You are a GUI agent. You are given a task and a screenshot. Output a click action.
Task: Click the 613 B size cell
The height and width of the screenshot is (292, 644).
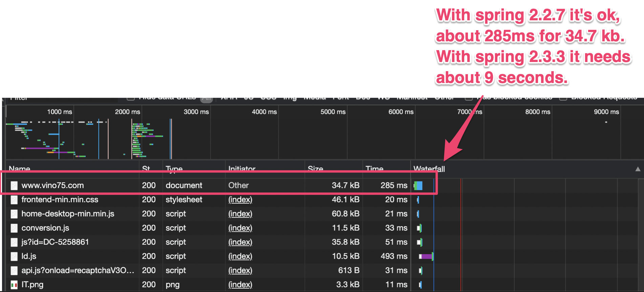tap(349, 270)
